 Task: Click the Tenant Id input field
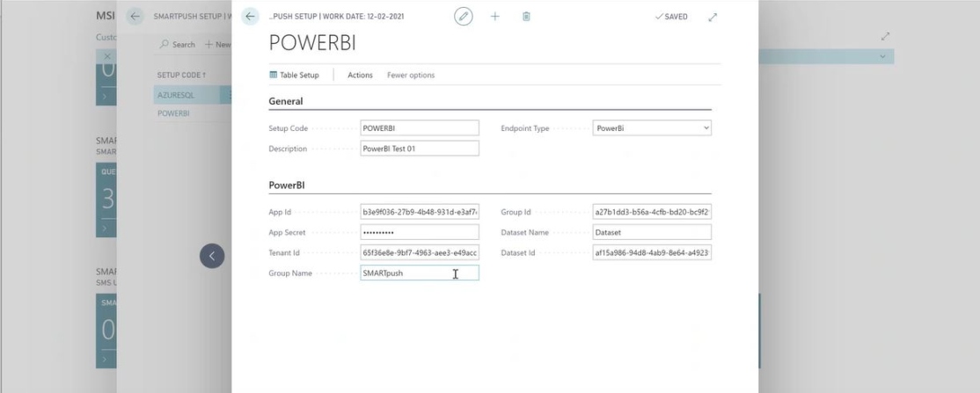click(420, 253)
